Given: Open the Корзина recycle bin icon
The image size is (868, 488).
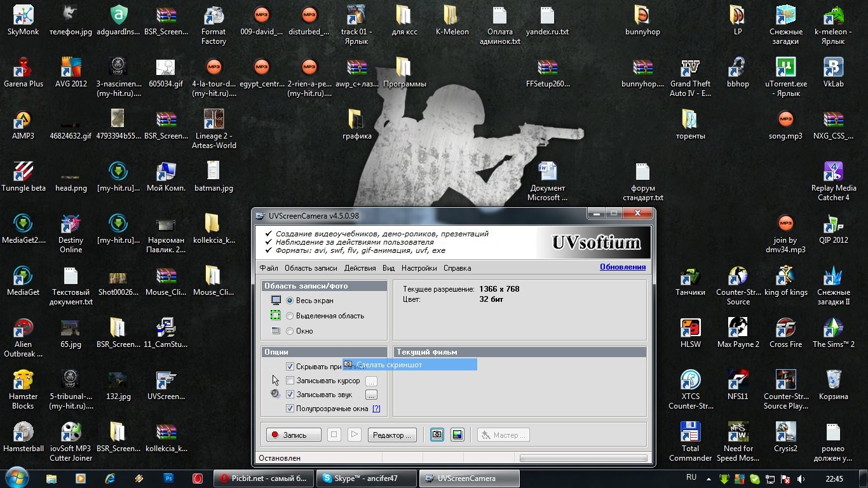Looking at the screenshot, I should (833, 385).
